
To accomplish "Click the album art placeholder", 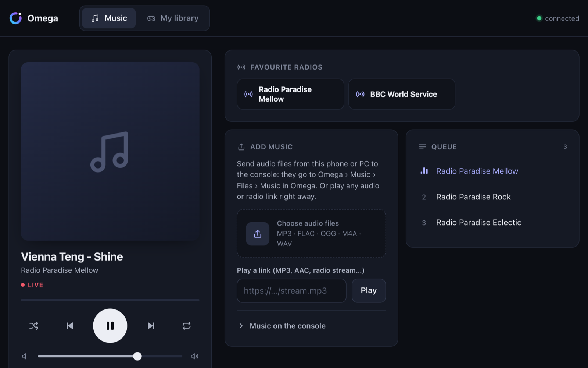I will (x=110, y=151).
